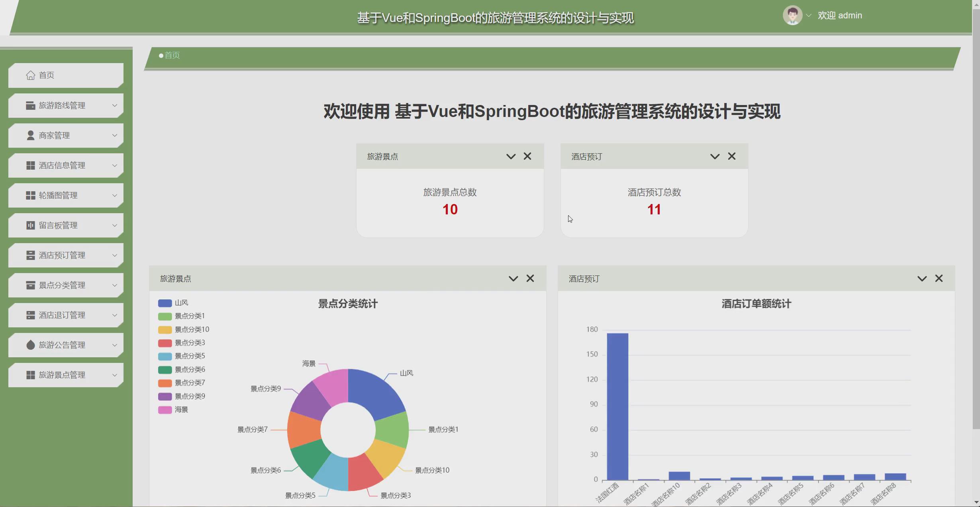Screen dimensions: 980x507
Task: Click the 首页 breadcrumb link
Action: 172,55
